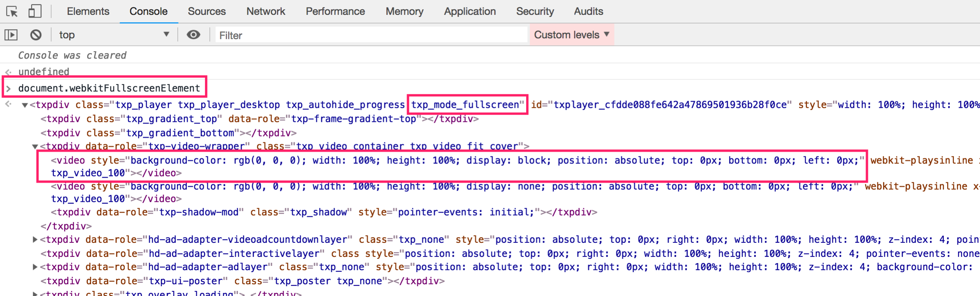Viewport: 980px width, 296px height.
Task: Open the Sources tab
Action: tap(207, 11)
